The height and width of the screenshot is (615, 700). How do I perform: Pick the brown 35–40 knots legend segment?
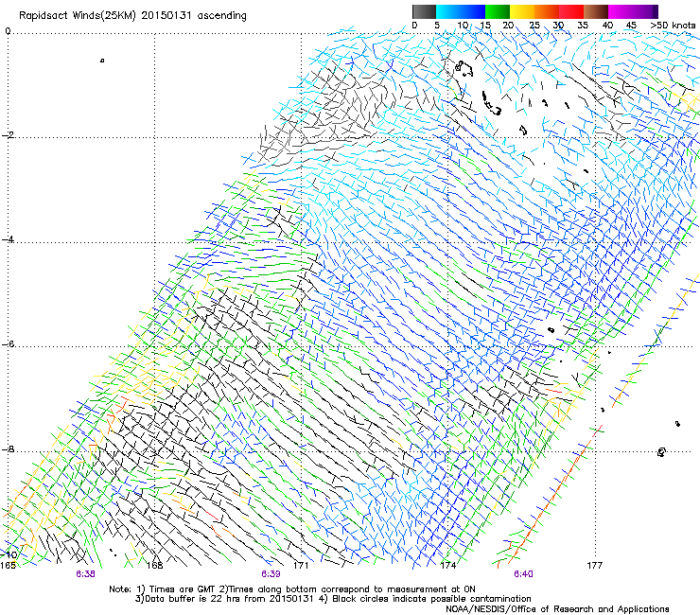[596, 11]
